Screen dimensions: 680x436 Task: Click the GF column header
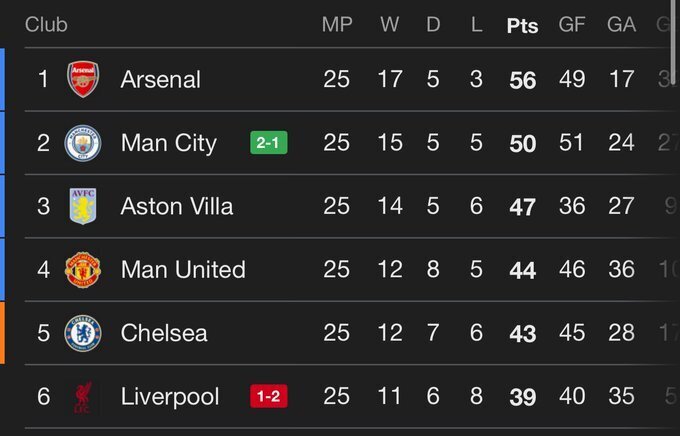tap(572, 25)
